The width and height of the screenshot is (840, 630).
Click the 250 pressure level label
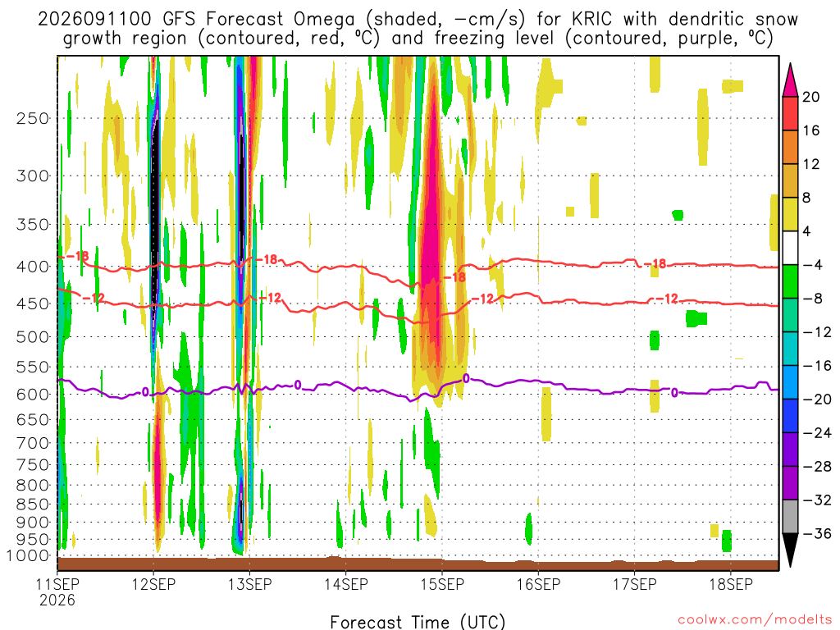[x=33, y=118]
